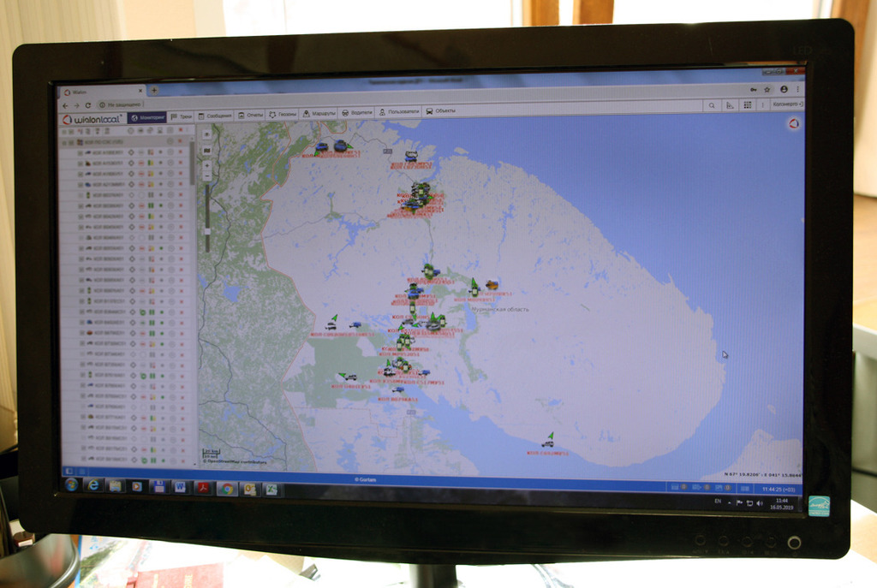Viewport: 877px width, 588px height.
Task: Open the Водители tab
Action: click(x=357, y=113)
